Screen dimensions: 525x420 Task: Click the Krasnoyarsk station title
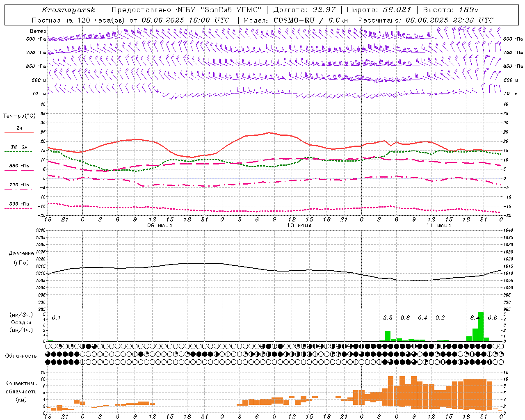point(68,10)
